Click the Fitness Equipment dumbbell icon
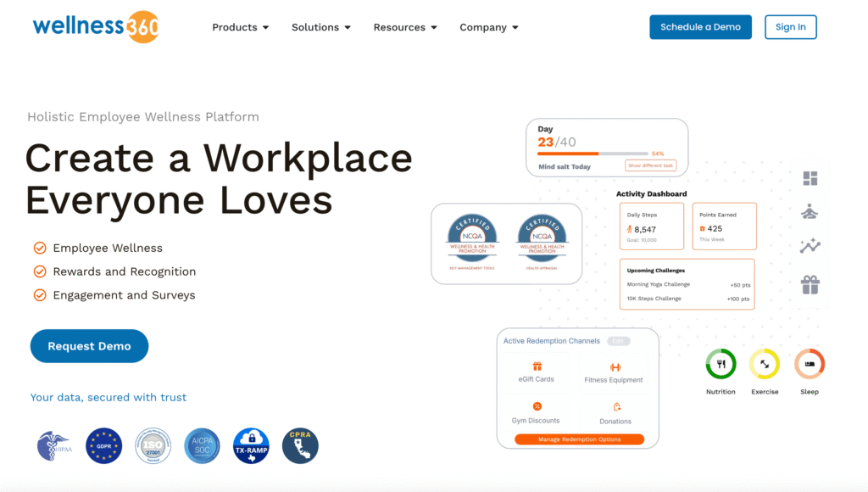Viewport: 868px width, 492px height. [615, 367]
